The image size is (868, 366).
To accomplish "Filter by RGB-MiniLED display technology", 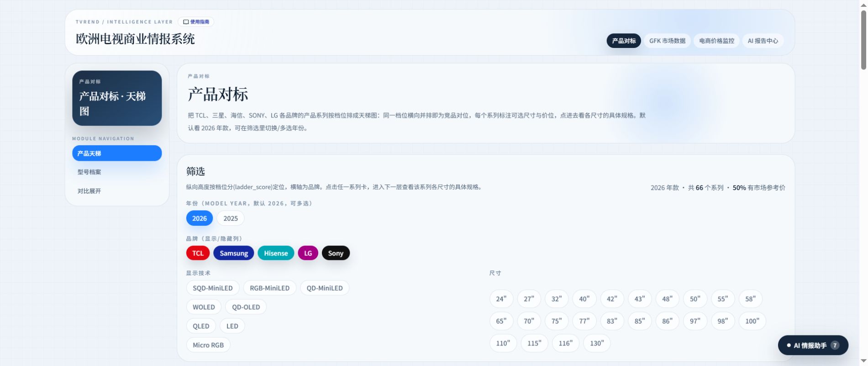I will tap(270, 288).
